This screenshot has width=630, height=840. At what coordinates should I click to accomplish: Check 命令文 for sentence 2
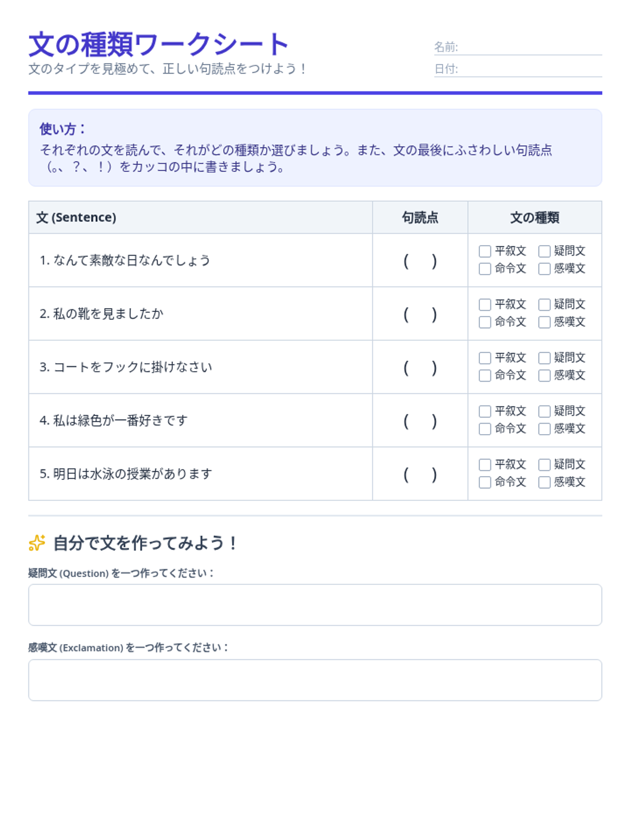pos(485,322)
